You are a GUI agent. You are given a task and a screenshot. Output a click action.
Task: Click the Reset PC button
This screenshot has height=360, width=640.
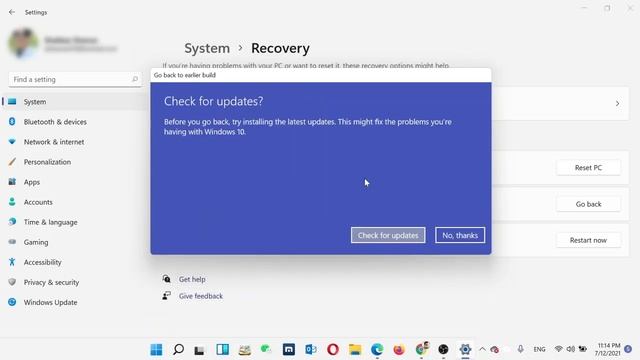(x=588, y=168)
